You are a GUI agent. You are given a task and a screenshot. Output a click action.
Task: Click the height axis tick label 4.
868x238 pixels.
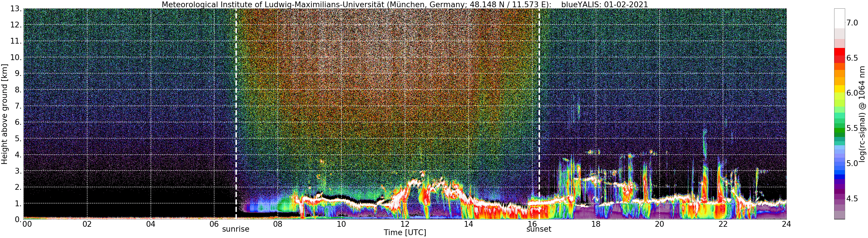click(x=18, y=155)
